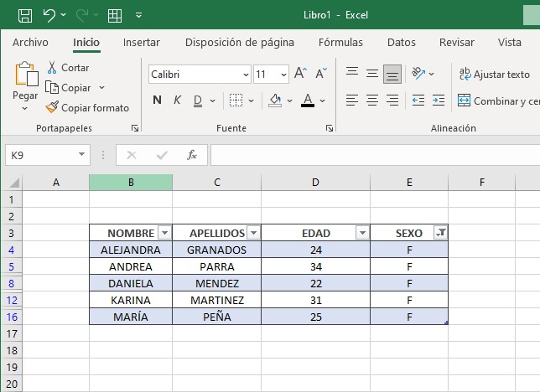This screenshot has height=392, width=540.
Task: Toggle bold with the N button
Action: pos(157,101)
